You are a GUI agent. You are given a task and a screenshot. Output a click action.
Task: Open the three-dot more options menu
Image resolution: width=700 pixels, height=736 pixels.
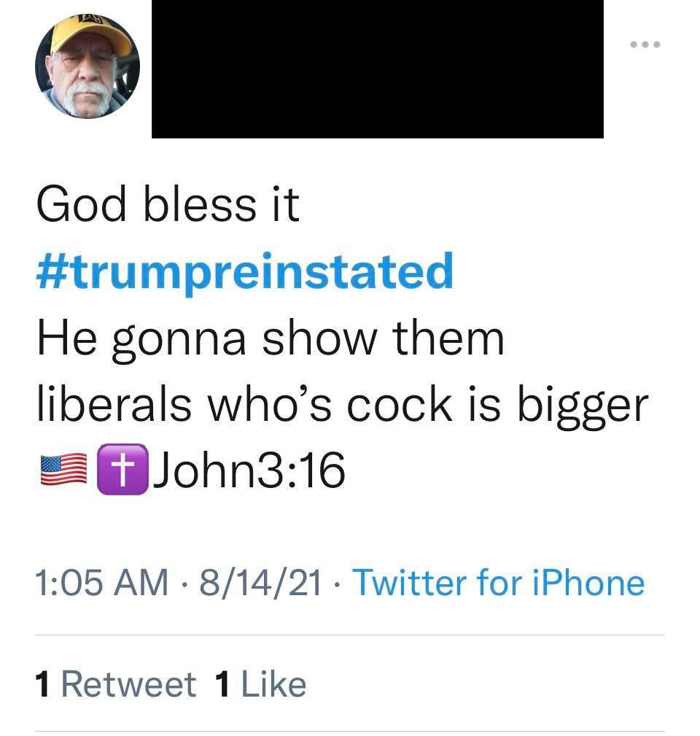click(645, 45)
